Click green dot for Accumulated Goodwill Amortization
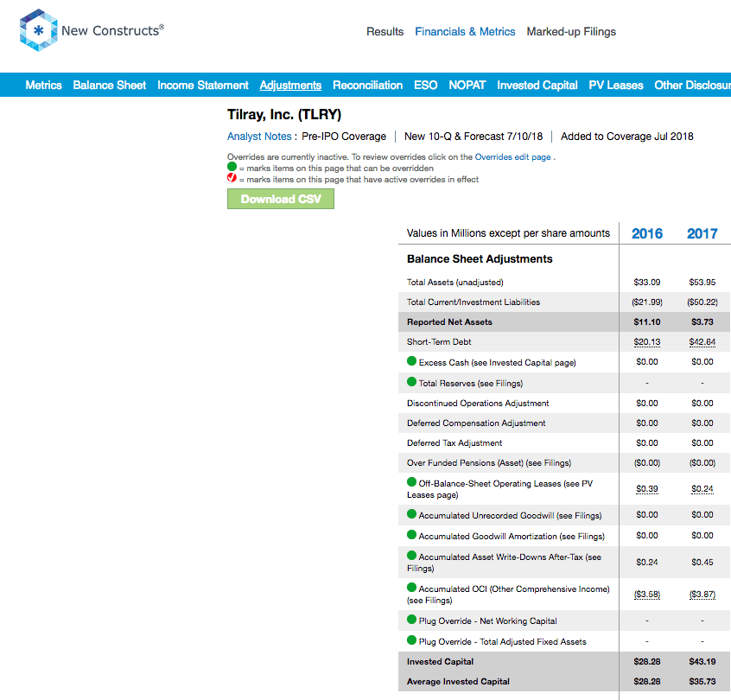The image size is (731, 700). pyautogui.click(x=411, y=535)
